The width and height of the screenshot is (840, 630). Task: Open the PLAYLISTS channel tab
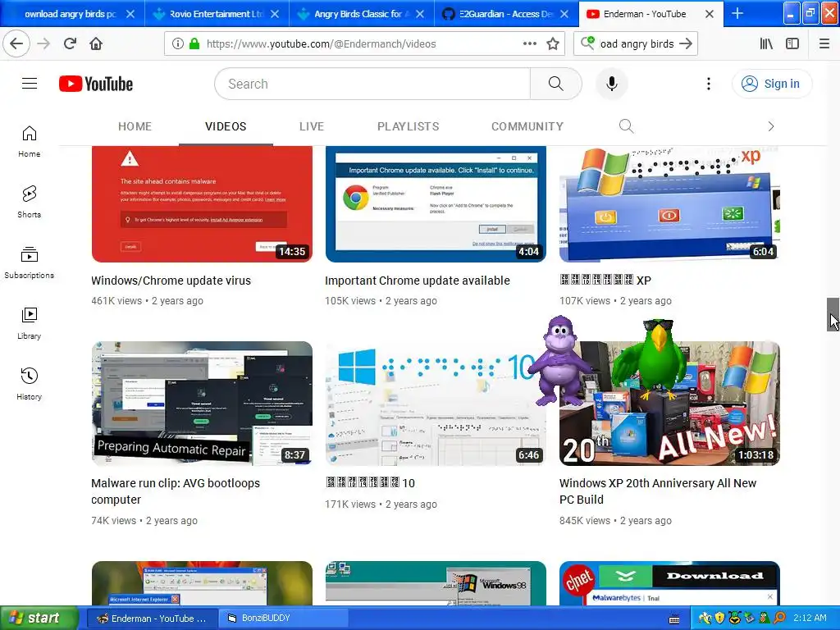coord(409,126)
